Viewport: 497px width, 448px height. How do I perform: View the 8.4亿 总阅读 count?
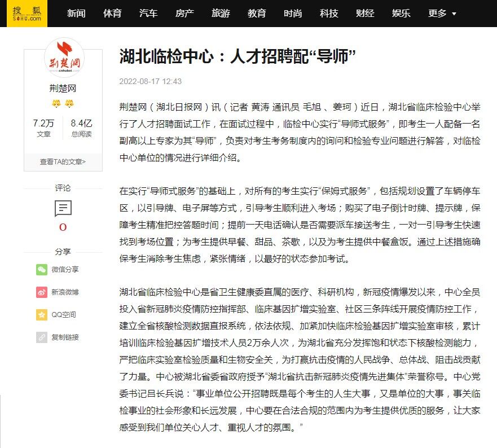pos(81,128)
